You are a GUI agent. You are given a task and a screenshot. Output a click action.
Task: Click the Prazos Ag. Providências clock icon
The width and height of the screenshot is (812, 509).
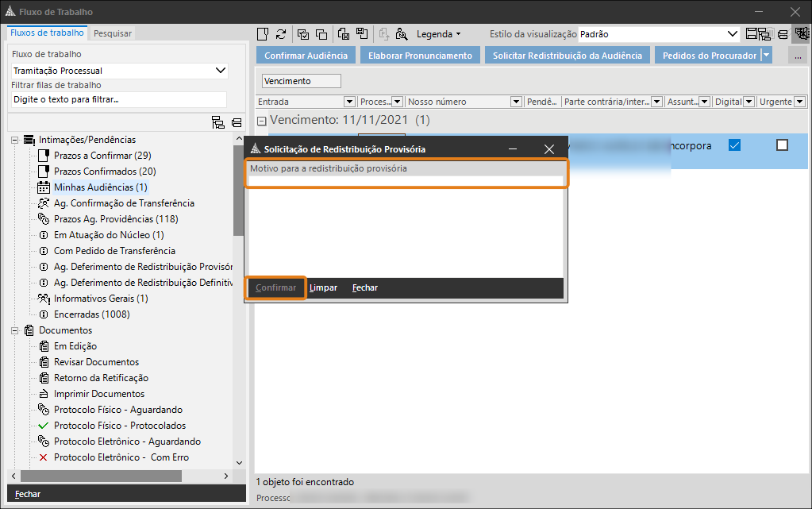pos(44,219)
